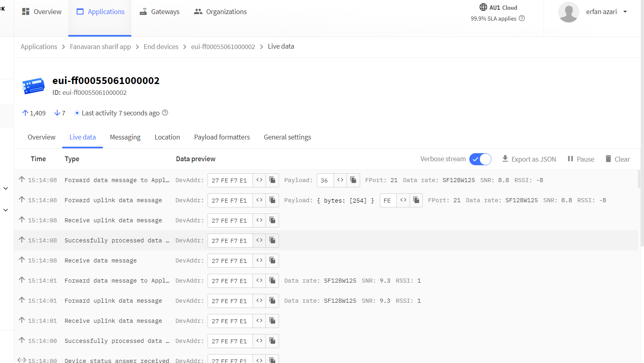Toggle Payload 36 formatting view in first row
The height and width of the screenshot is (363, 644).
(340, 180)
